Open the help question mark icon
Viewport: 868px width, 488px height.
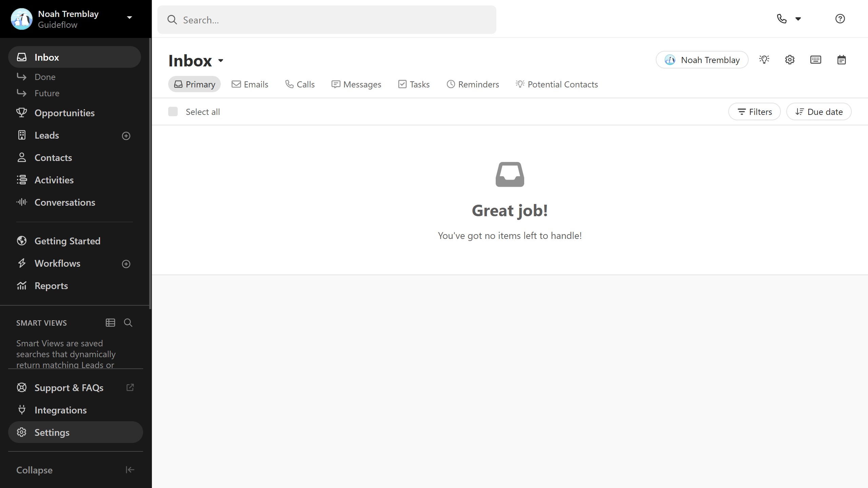840,19
